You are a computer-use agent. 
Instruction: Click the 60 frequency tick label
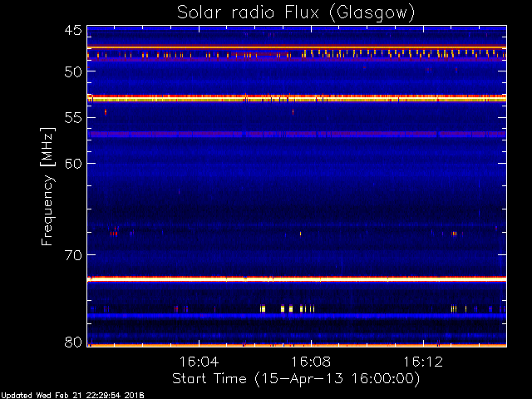pos(73,164)
